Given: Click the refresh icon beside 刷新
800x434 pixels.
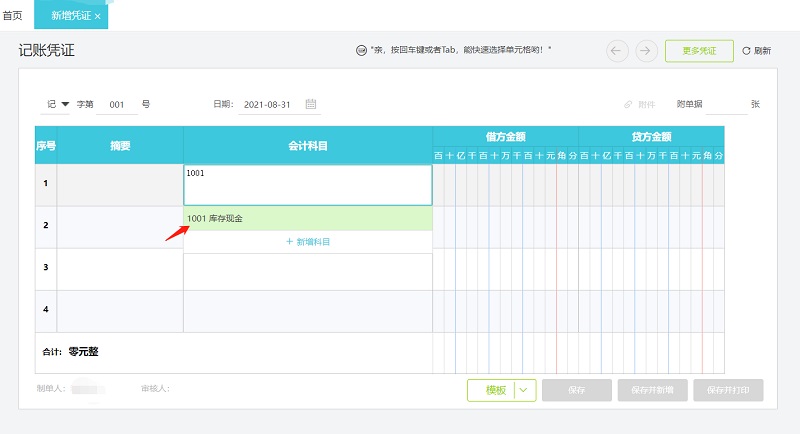Looking at the screenshot, I should 745,50.
